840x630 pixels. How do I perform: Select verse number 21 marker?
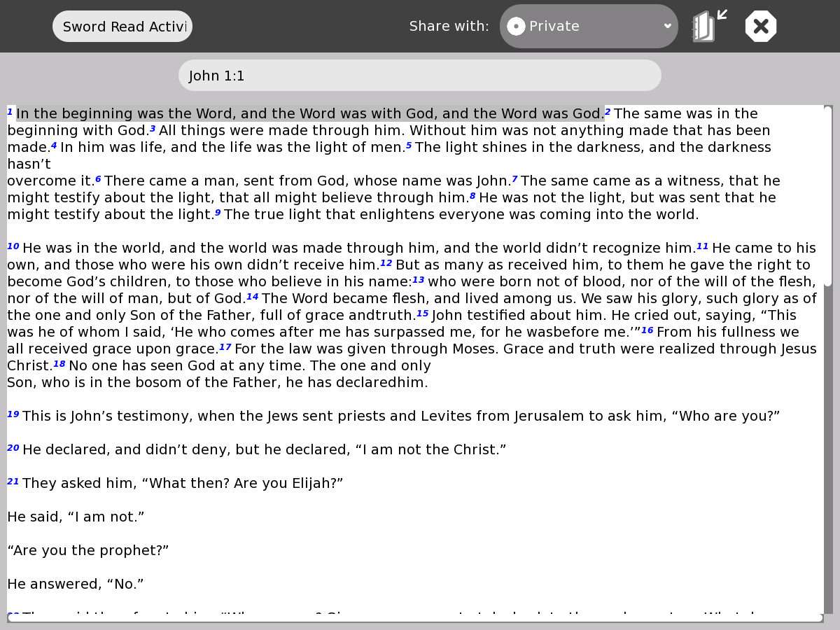(13, 482)
